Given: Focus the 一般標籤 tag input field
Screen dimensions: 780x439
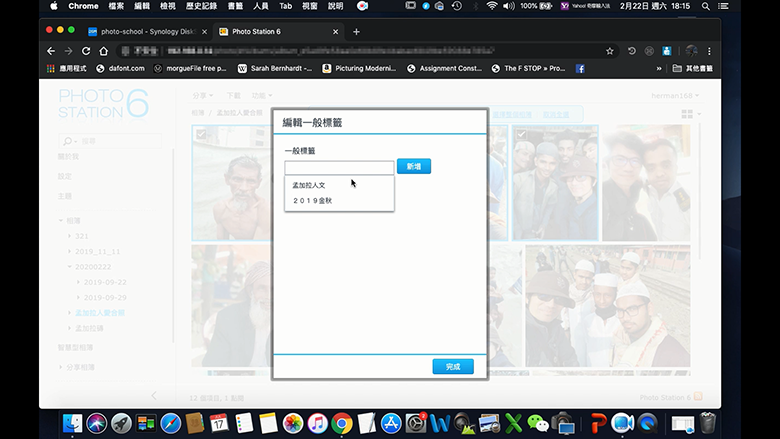Looking at the screenshot, I should (339, 168).
